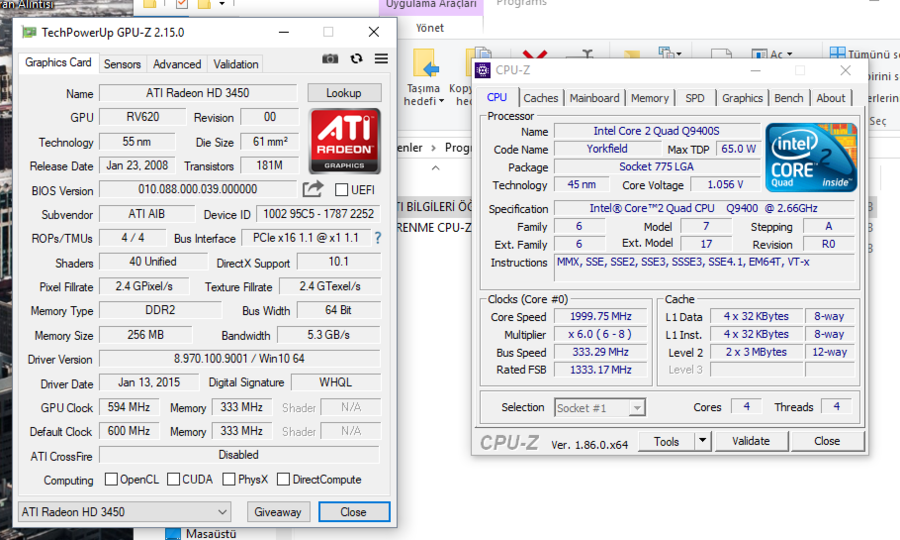Open quick access toolbar dropdown arrow
The height and width of the screenshot is (540, 900).
click(222, 4)
